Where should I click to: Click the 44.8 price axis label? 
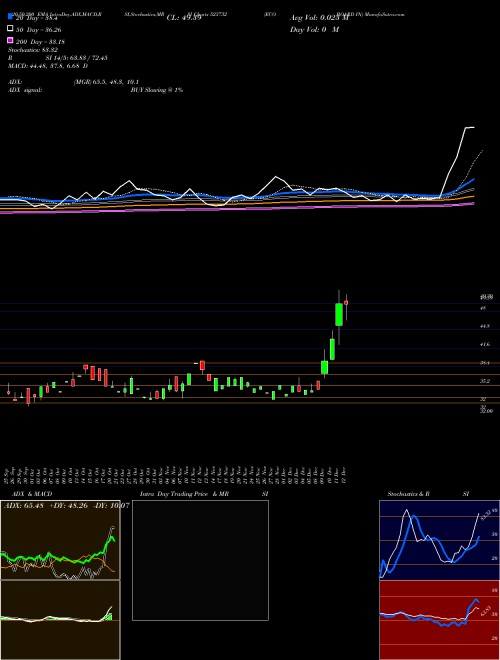(485, 326)
